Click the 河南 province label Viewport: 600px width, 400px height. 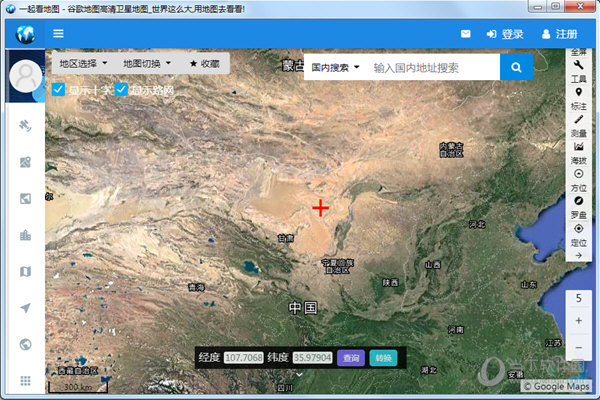tap(456, 330)
